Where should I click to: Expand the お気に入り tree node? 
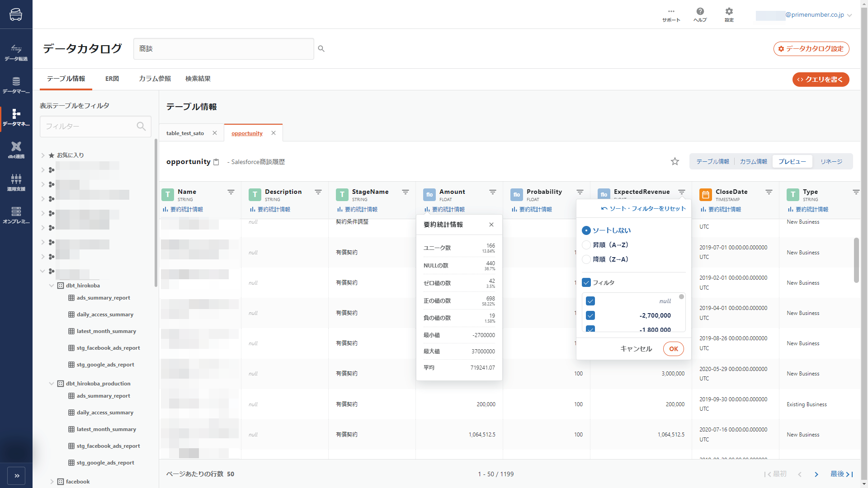pyautogui.click(x=43, y=155)
